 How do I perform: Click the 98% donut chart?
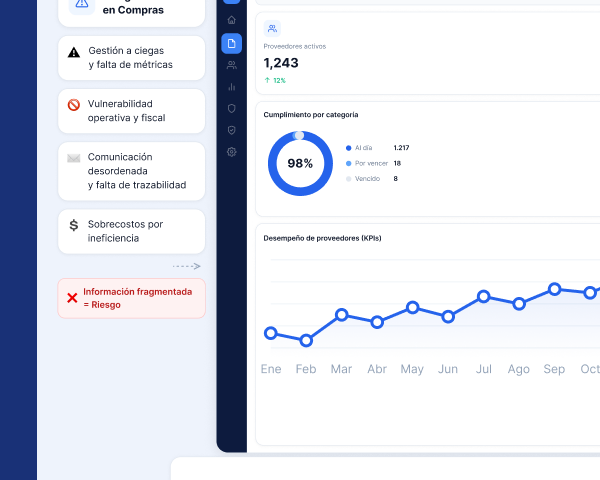(300, 163)
